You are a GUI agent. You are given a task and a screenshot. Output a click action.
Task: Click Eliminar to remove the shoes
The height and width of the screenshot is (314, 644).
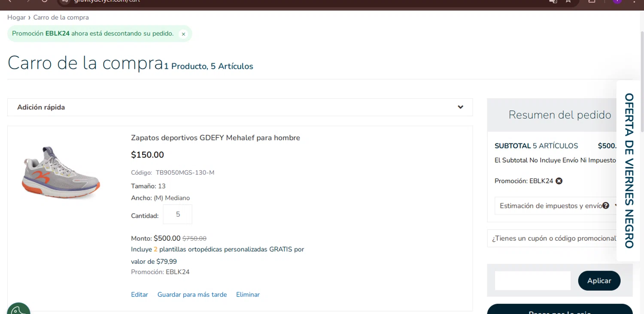coord(248,295)
